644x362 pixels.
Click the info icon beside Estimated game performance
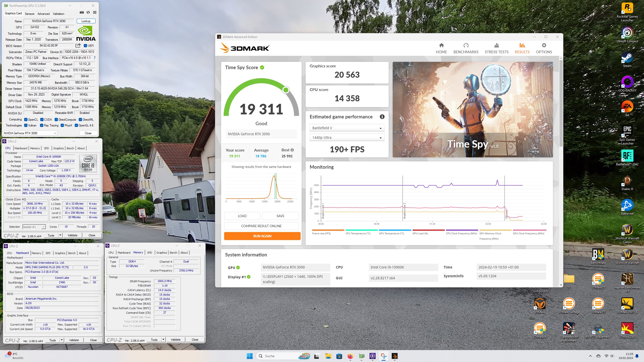pos(382,117)
